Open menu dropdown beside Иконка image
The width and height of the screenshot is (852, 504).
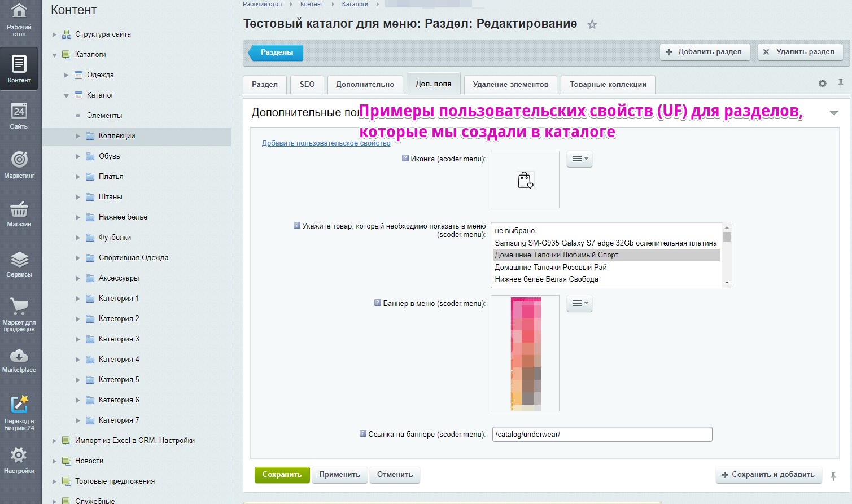579,159
